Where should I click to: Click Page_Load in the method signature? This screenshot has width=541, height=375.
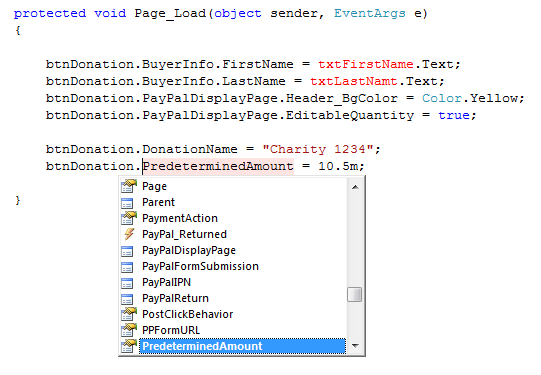170,13
